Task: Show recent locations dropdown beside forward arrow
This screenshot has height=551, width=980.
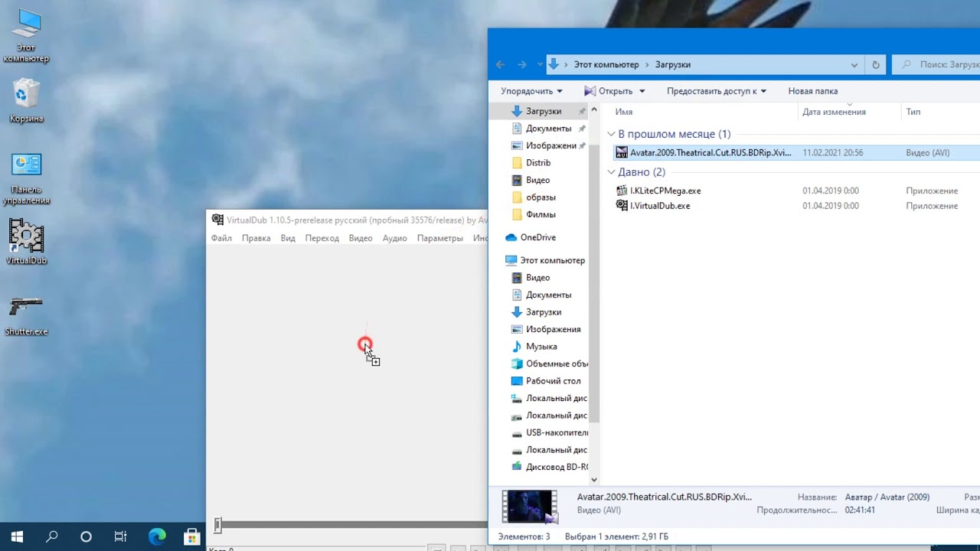Action: coord(539,65)
